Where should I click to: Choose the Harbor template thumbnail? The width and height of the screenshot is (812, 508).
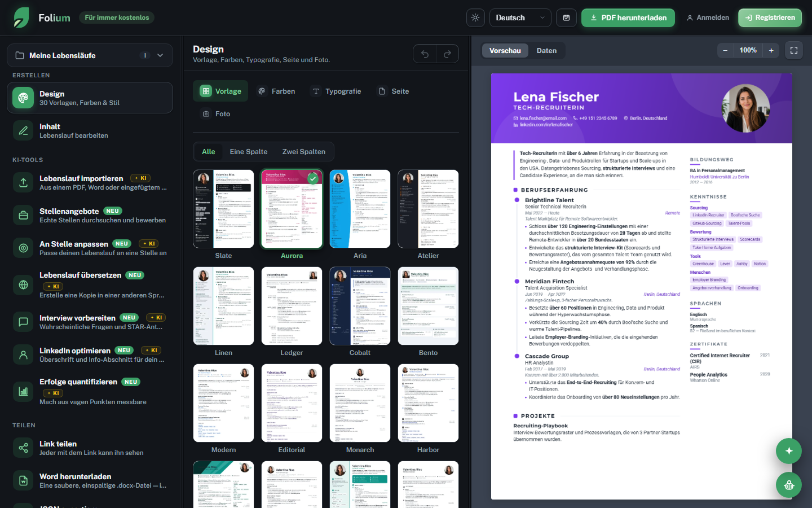428,403
